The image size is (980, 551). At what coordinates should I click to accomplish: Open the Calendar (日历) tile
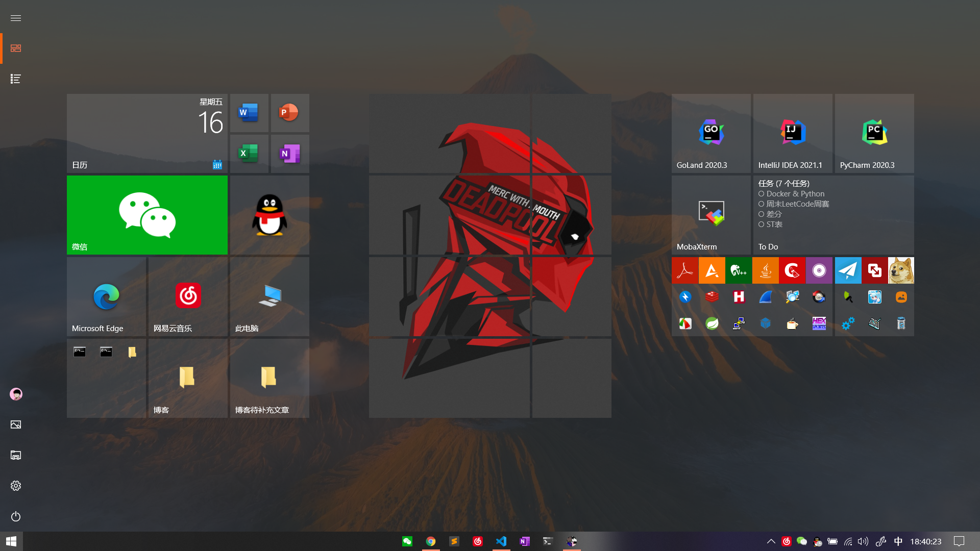pos(147,133)
